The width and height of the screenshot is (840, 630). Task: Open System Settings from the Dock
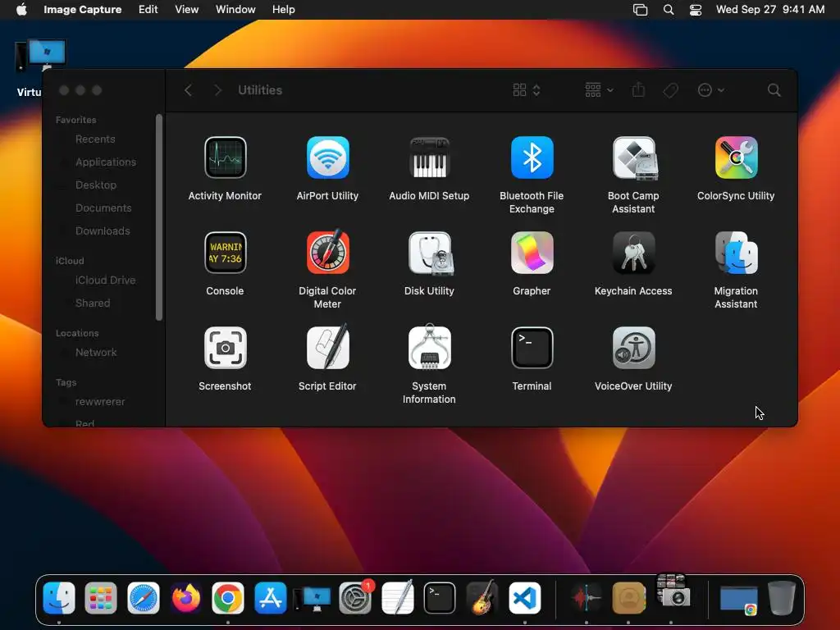click(355, 597)
